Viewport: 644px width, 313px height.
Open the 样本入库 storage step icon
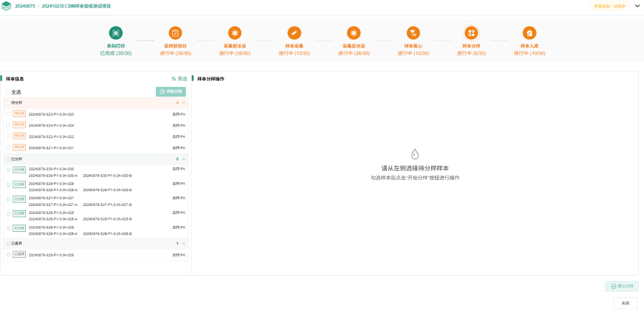coord(529,33)
